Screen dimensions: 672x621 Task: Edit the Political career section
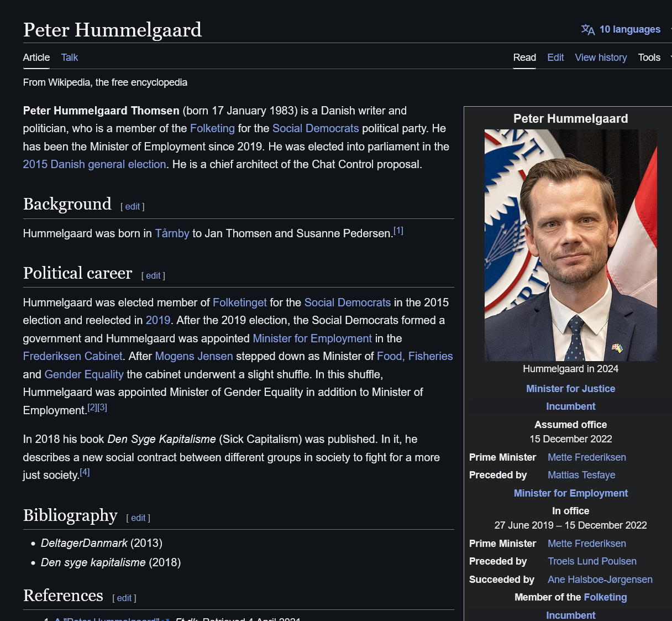[x=153, y=275]
